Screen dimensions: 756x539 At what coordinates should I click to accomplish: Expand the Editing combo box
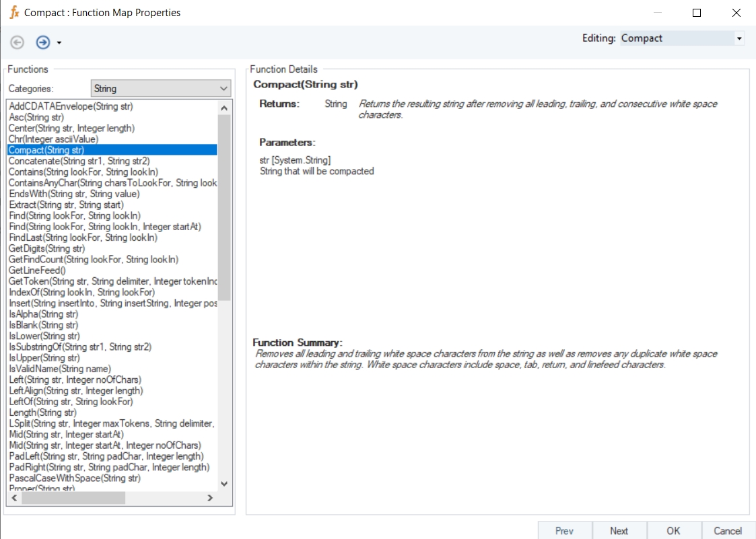coord(739,38)
